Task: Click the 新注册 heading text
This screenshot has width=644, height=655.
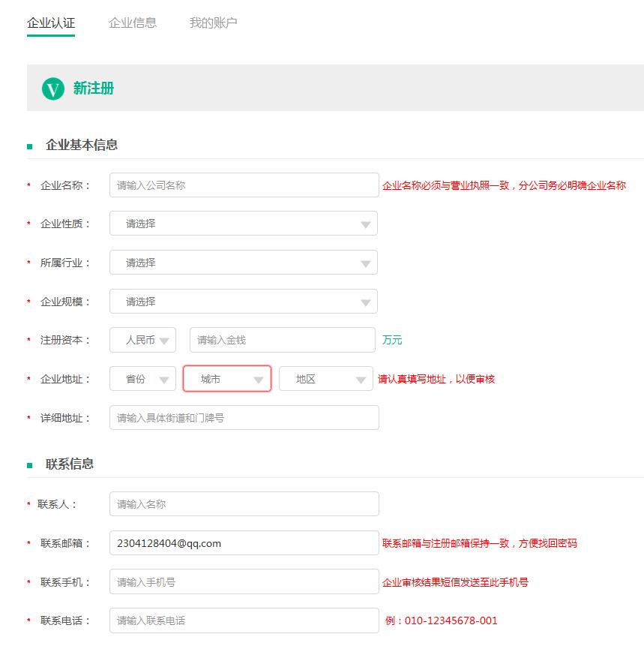Action: tap(94, 89)
